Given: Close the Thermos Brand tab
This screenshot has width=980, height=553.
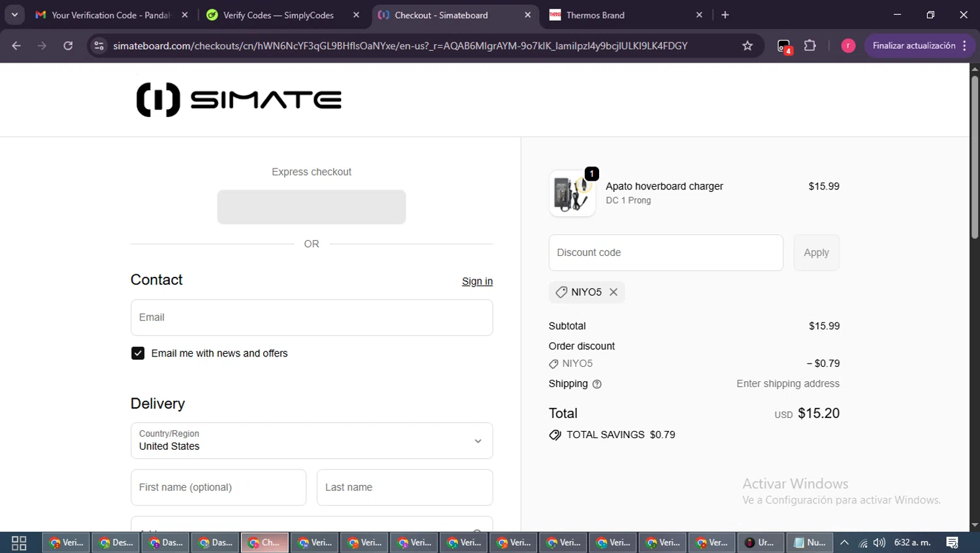Looking at the screenshot, I should pos(699,14).
